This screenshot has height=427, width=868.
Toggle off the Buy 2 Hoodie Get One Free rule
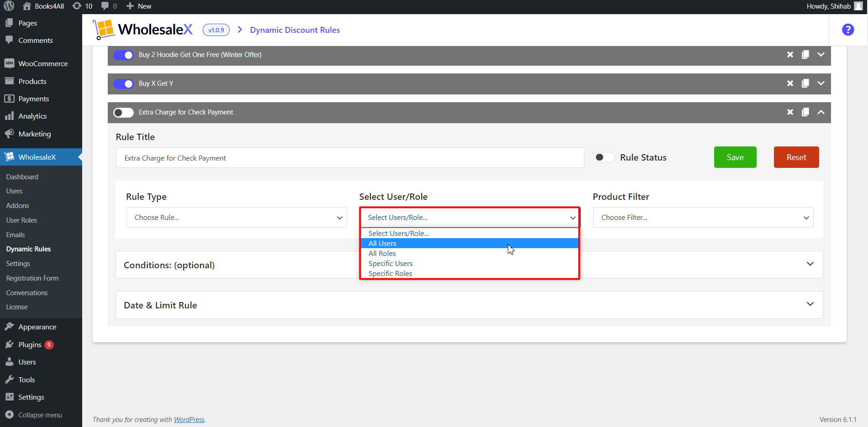tap(123, 55)
